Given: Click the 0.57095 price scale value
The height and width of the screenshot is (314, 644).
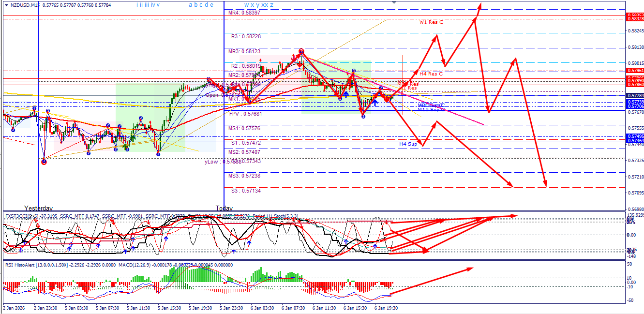Looking at the screenshot, I should pos(635,193).
